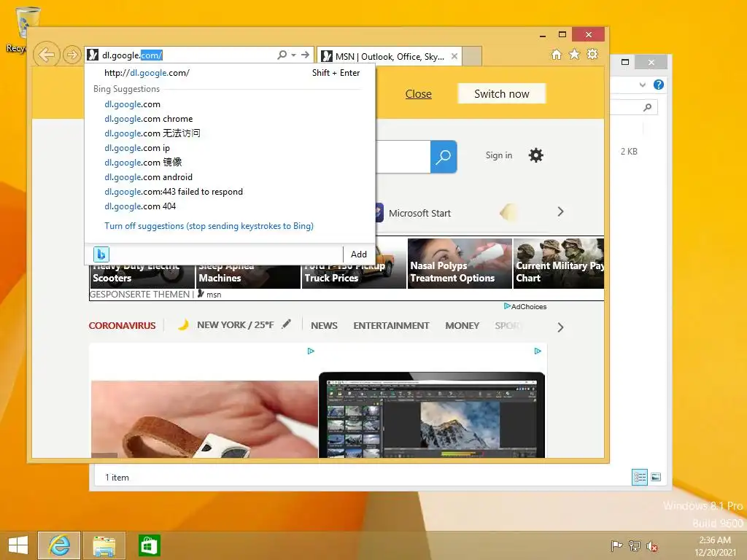Image resolution: width=747 pixels, height=560 pixels.
Task: Open the Nasal Polyps Treatment Options ad
Action: pos(460,263)
